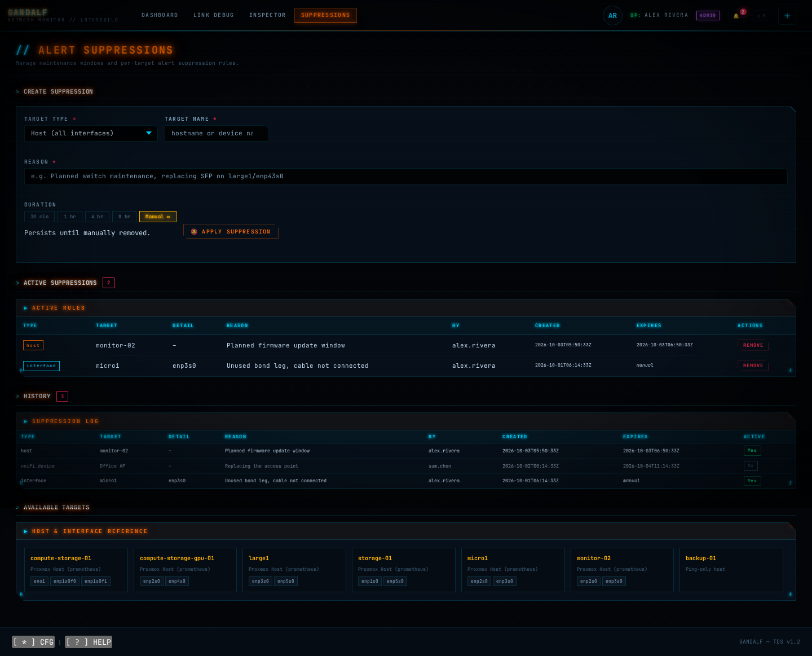Switch to the Inspector tab

point(267,15)
